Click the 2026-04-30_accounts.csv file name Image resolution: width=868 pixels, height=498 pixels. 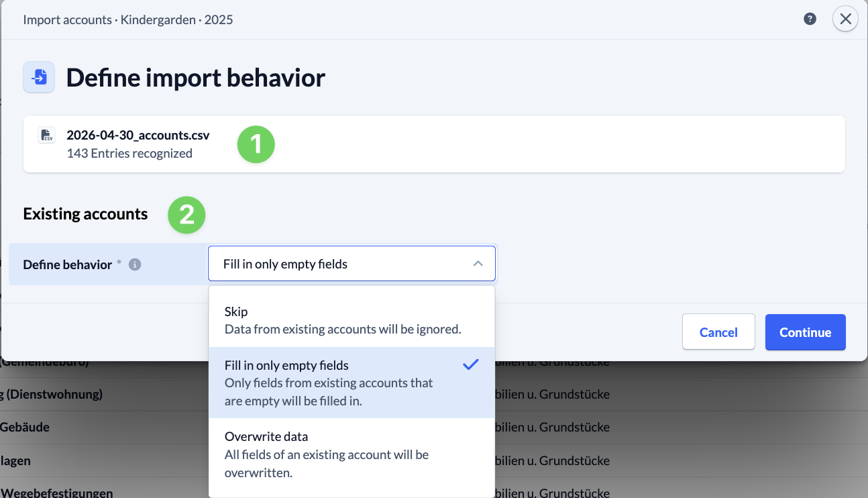(x=138, y=135)
